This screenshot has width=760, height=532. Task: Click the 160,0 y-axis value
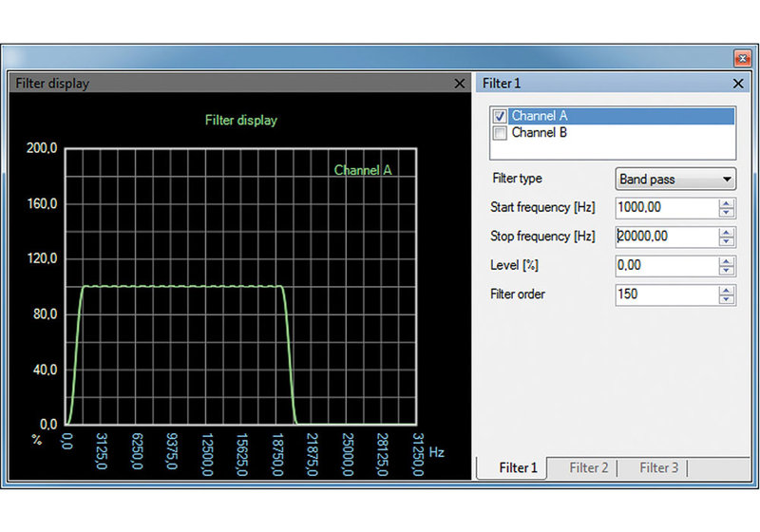[42, 203]
